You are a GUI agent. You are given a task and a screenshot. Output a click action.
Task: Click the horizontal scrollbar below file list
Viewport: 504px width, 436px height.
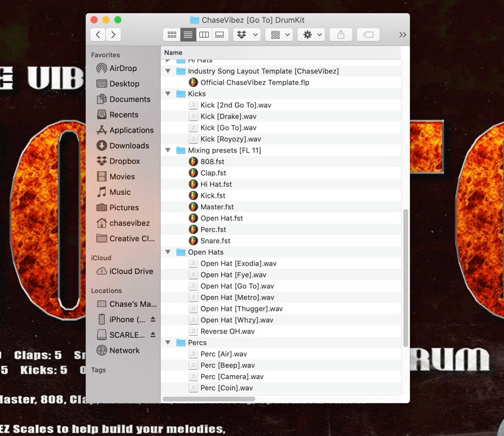(x=209, y=399)
